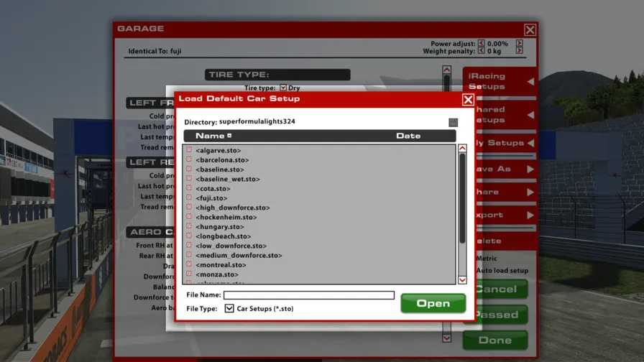Open the File Type dropdown for Car Setups

[229, 308]
